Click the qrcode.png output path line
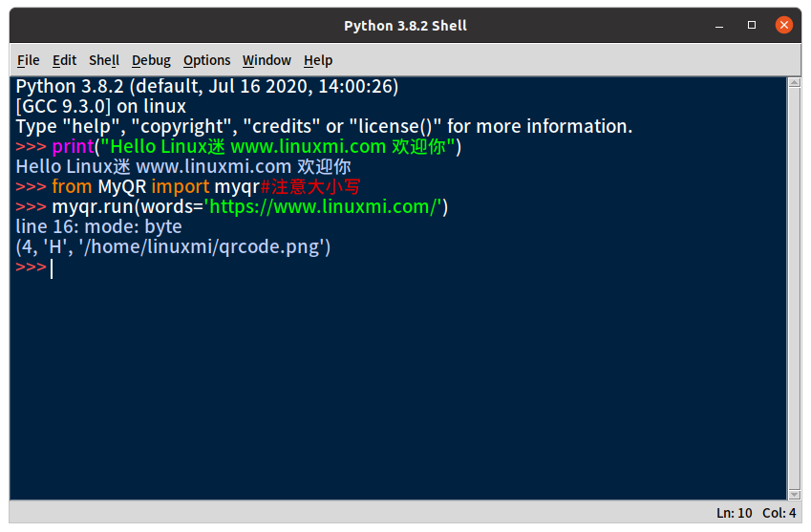811x532 pixels. (173, 247)
